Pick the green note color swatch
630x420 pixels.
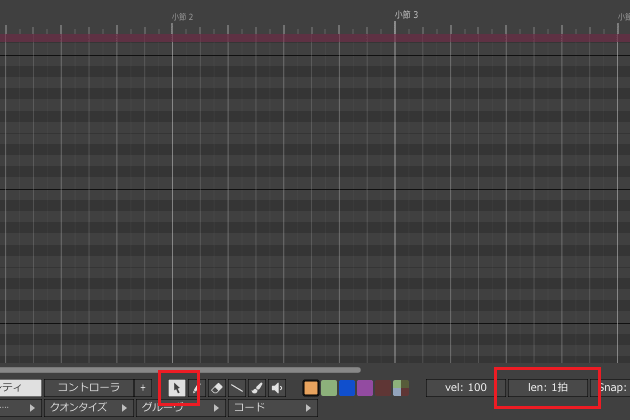pos(329,388)
